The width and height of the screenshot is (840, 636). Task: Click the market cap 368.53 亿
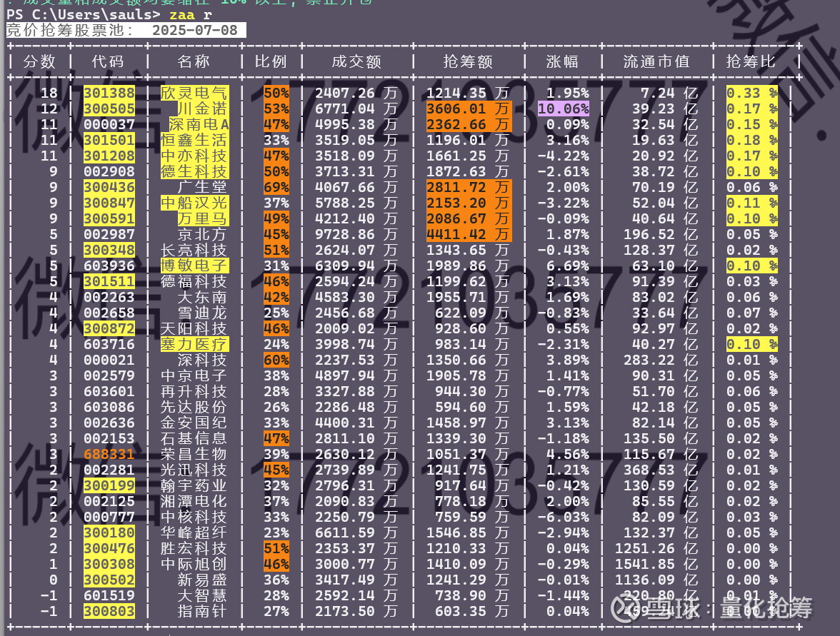[661, 470]
